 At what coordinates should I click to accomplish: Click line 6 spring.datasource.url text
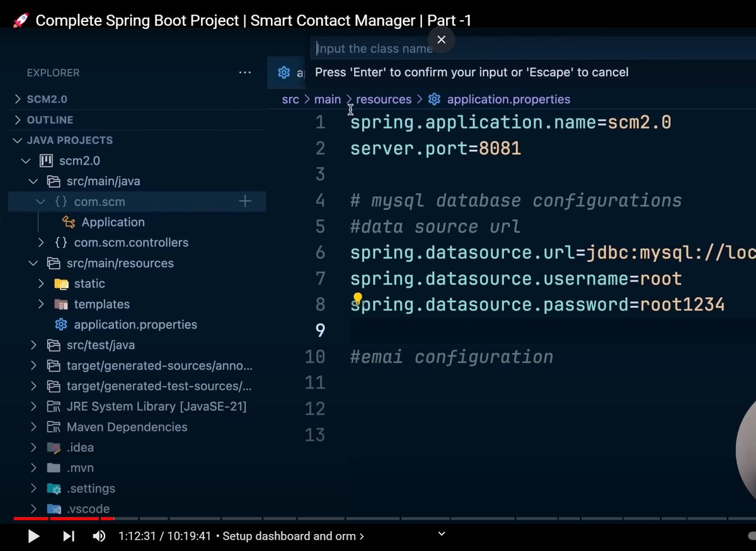553,253
